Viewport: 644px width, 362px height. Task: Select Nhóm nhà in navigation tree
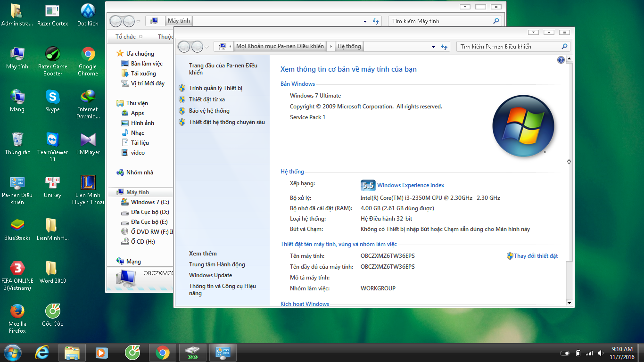(x=140, y=173)
